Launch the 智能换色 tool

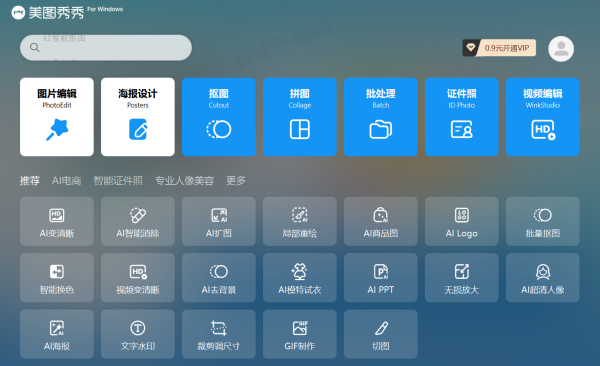click(57, 278)
